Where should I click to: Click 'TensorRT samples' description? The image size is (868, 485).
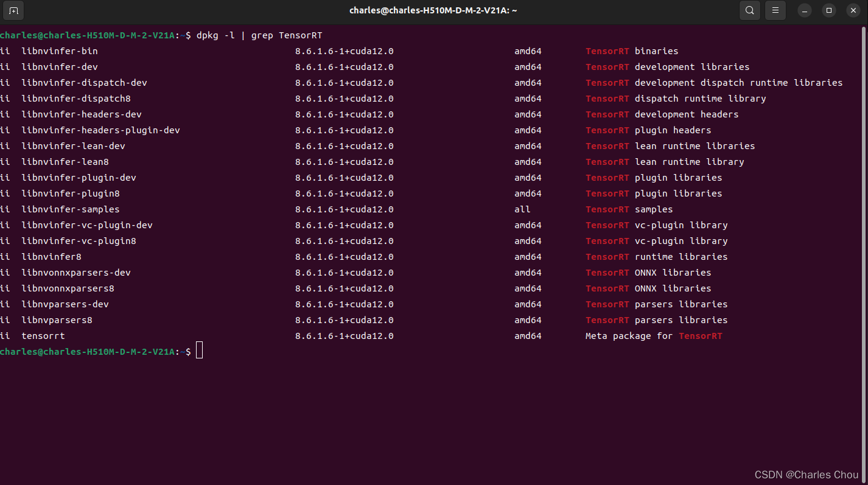click(629, 209)
